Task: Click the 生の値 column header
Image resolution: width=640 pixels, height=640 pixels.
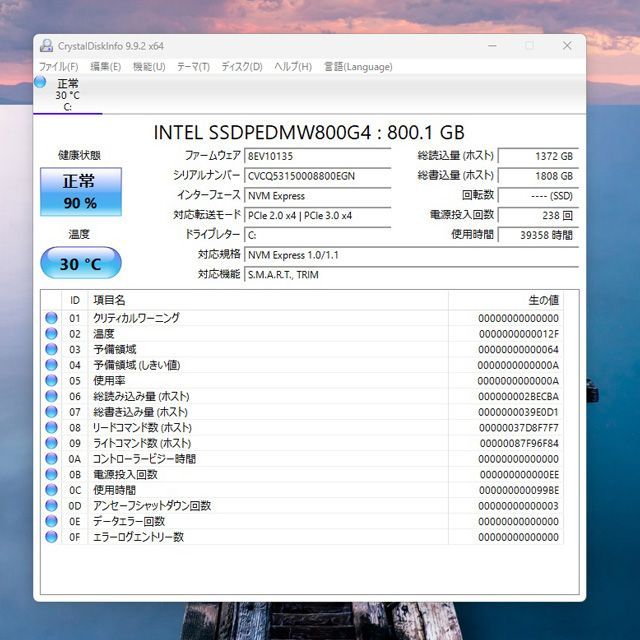Action: [x=506, y=300]
